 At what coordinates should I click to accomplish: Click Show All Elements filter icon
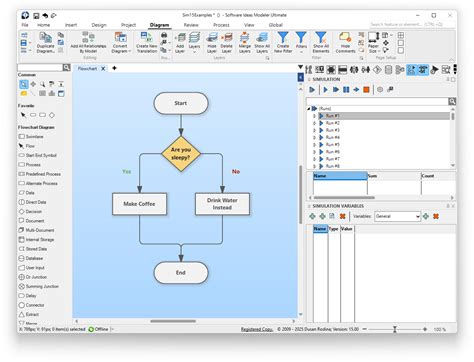point(321,38)
